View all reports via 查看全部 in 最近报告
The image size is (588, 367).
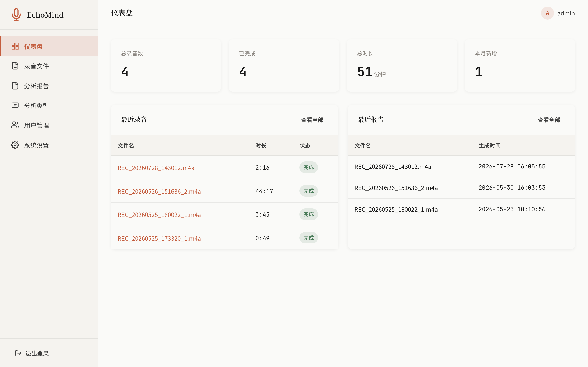[x=549, y=120]
